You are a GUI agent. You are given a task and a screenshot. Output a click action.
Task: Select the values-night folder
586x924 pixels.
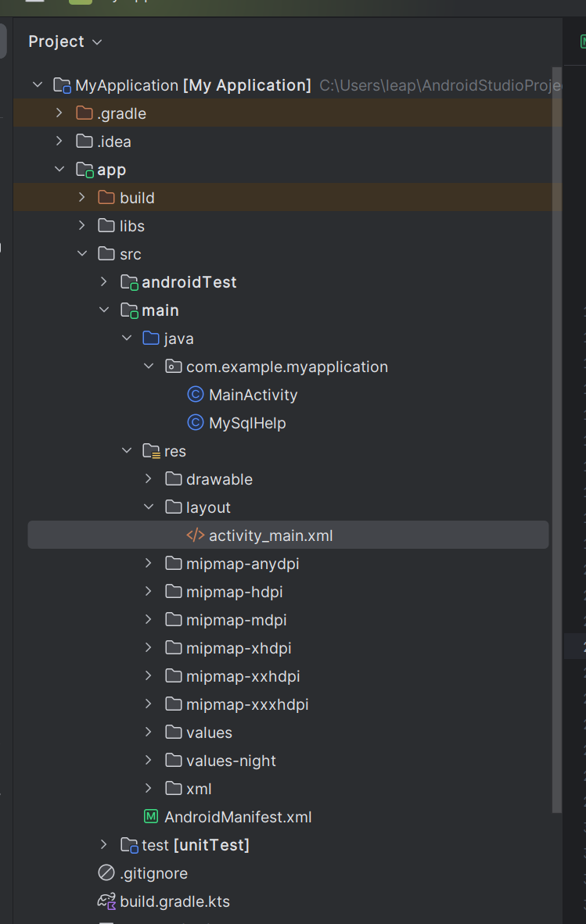click(231, 761)
